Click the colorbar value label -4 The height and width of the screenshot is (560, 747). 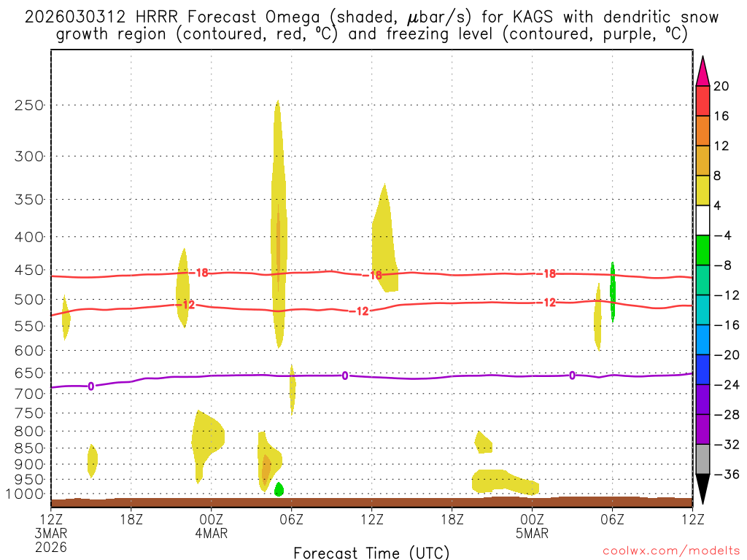(x=722, y=236)
